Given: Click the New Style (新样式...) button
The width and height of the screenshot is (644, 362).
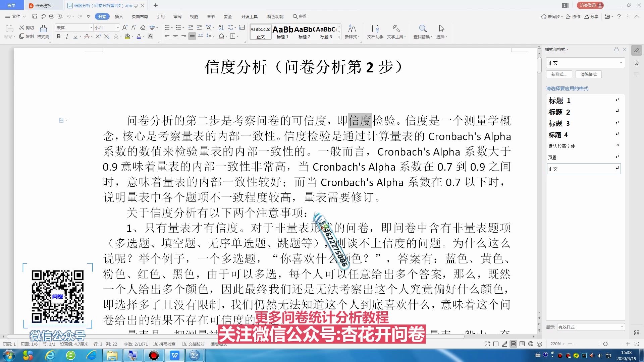Looking at the screenshot, I should click(x=559, y=74).
